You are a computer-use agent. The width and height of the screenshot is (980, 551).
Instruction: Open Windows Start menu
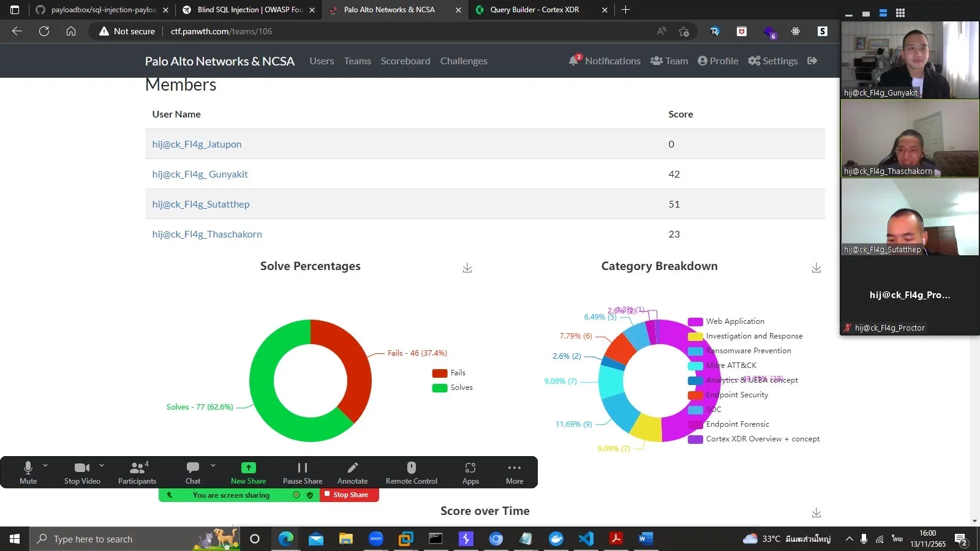(15, 539)
